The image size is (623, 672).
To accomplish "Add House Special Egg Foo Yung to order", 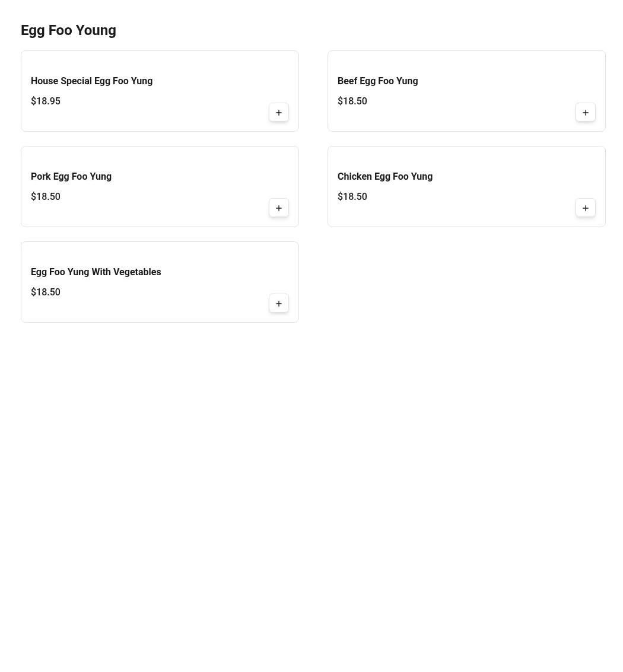I will (279, 112).
